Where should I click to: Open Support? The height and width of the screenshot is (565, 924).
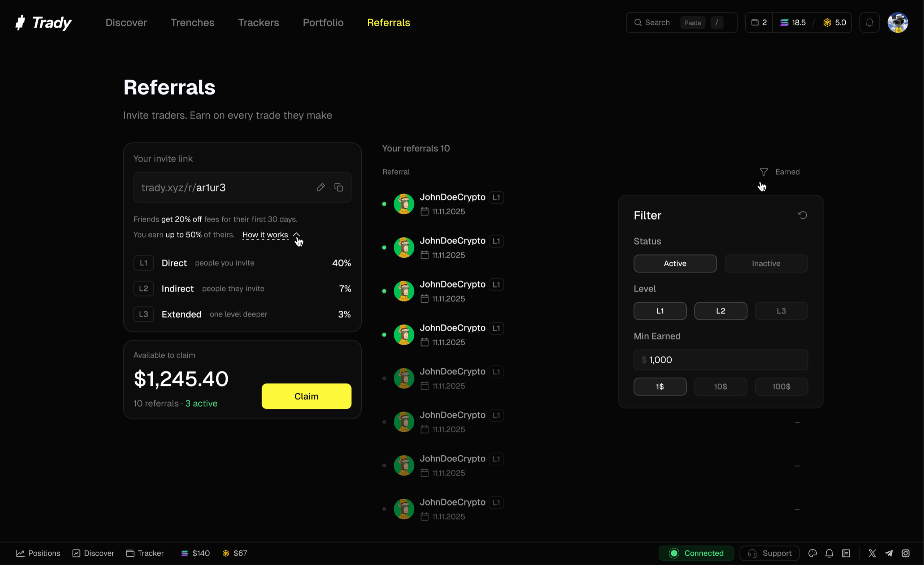pos(769,553)
